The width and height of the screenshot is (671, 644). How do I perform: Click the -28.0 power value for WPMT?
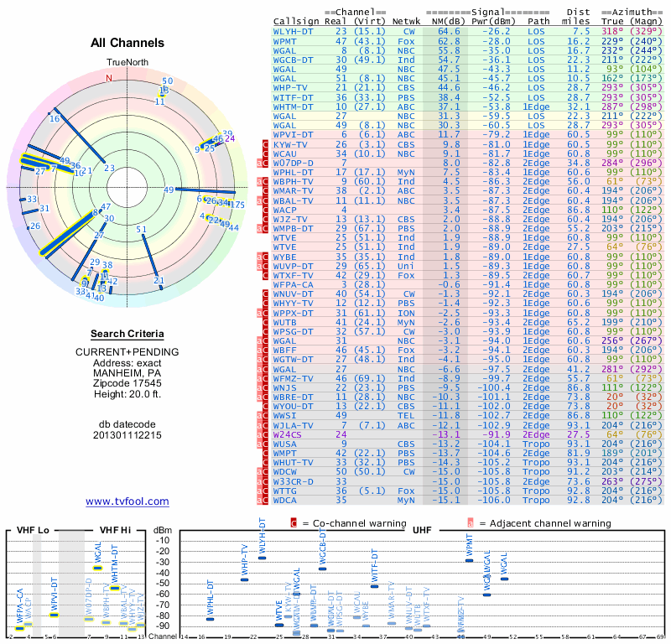tap(497, 41)
